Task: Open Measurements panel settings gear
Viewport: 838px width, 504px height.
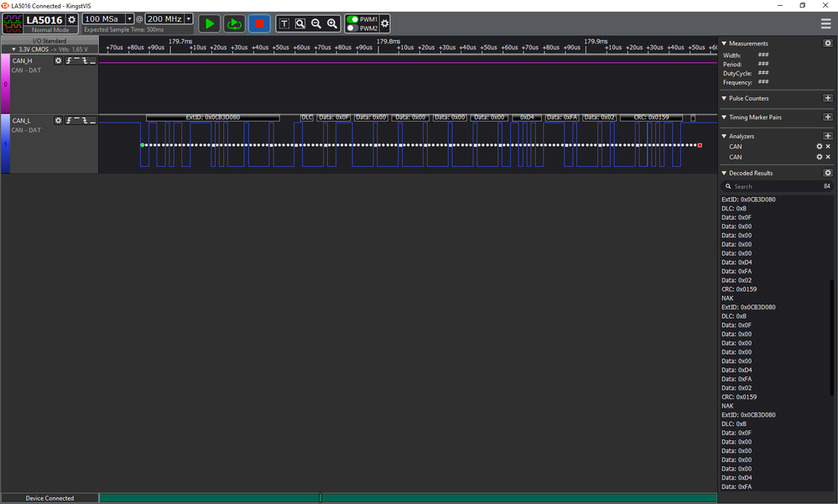Action: pyautogui.click(x=827, y=44)
